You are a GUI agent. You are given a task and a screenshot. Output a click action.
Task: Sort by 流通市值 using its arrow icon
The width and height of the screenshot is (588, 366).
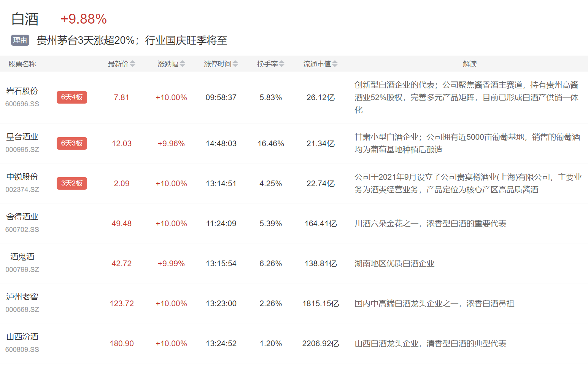[x=335, y=64]
